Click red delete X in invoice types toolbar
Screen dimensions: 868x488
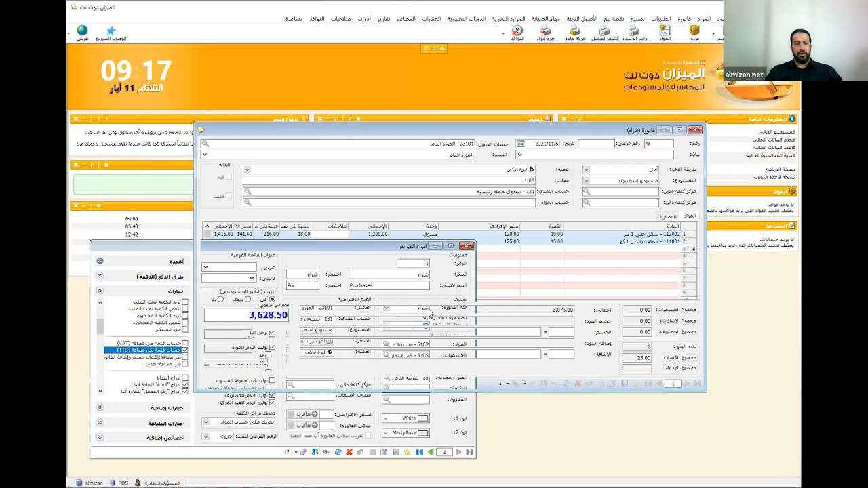349,452
